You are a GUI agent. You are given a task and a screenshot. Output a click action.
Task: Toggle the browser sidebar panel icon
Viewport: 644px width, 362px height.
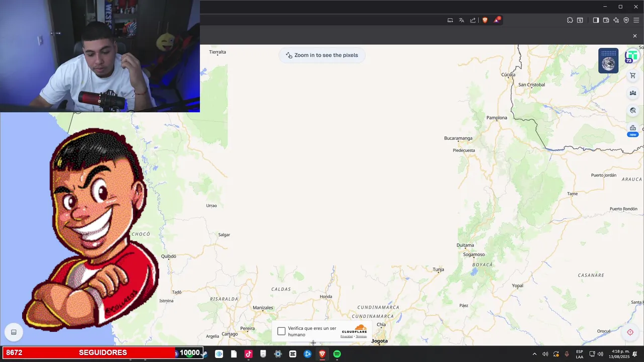(x=596, y=20)
